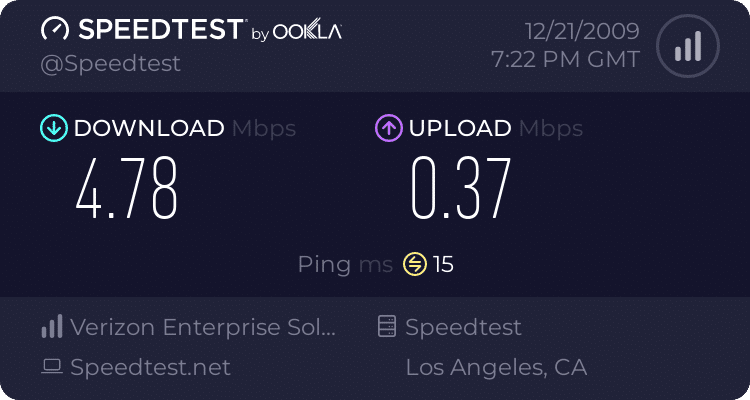Click the SPEEDTEST title text
Viewport: 750px width, 400px height.
[x=161, y=30]
